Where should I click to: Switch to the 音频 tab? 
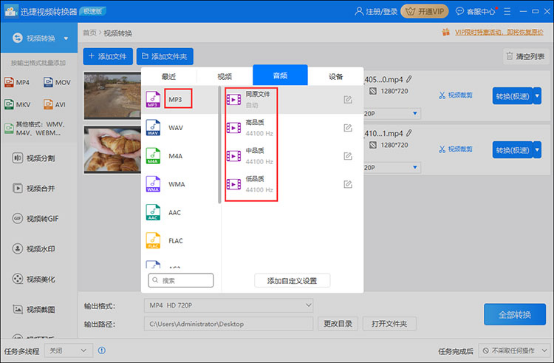point(280,75)
